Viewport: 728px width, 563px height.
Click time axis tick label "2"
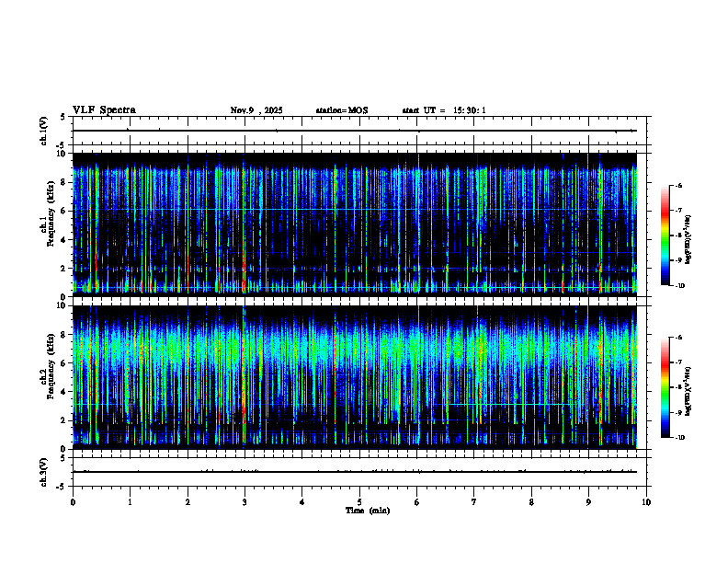tap(188, 502)
